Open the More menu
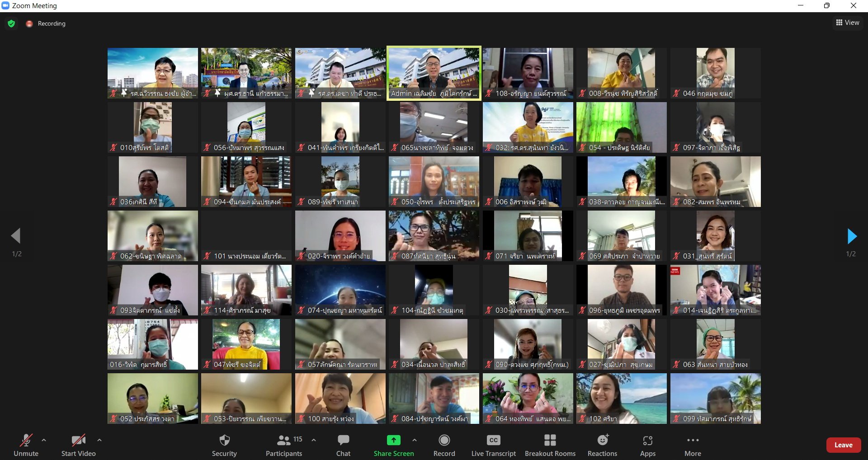This screenshot has width=868, height=460. [693, 445]
